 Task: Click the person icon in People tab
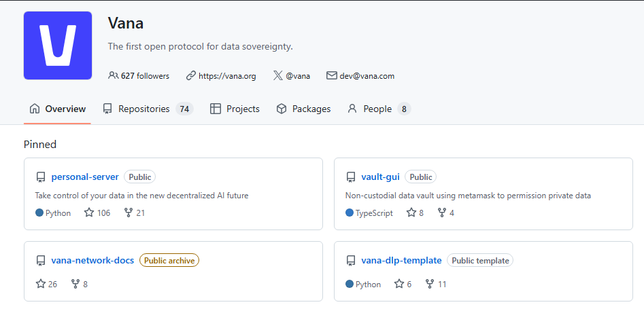point(352,109)
